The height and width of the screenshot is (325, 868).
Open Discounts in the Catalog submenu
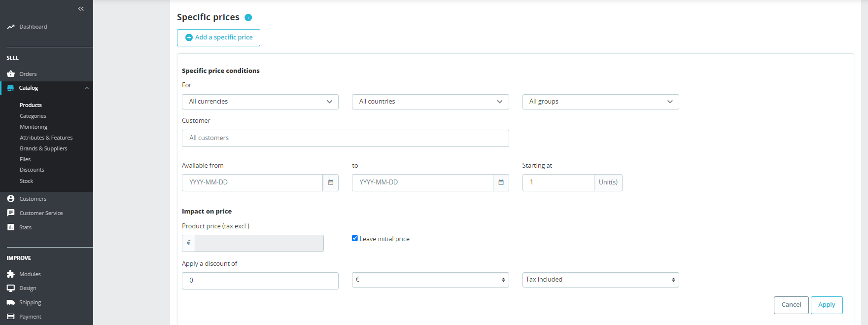[x=32, y=170]
